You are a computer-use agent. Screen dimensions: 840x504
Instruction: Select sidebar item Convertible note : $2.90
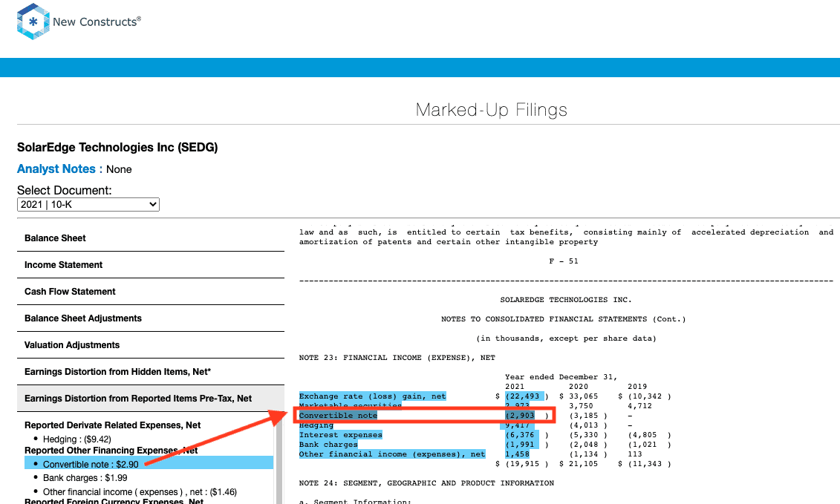(x=149, y=464)
